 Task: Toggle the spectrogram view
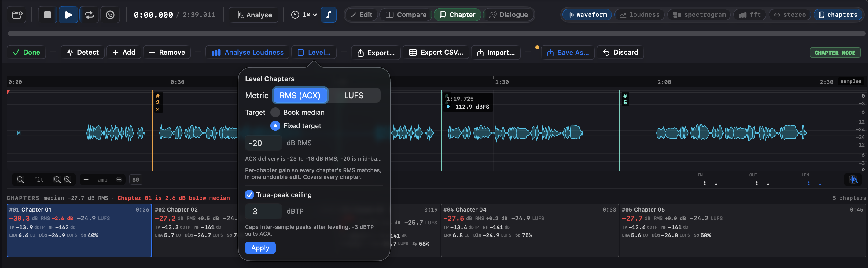coord(699,15)
